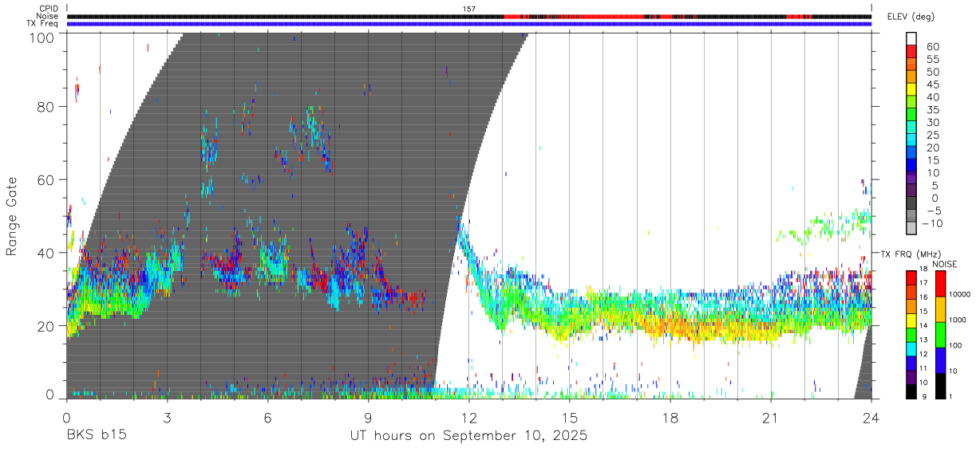
Task: Pick the cyan 25–30 segment of ELEV colorbar
Action: click(x=912, y=128)
